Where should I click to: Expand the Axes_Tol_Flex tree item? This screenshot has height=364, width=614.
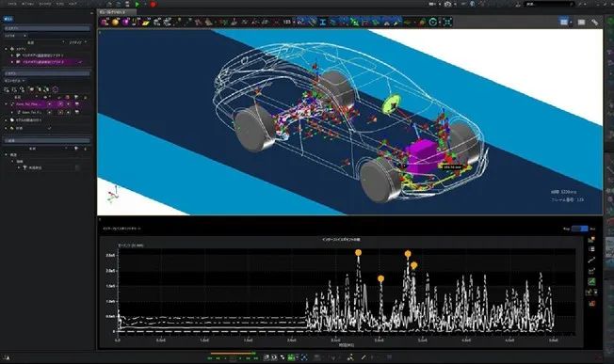[7, 104]
